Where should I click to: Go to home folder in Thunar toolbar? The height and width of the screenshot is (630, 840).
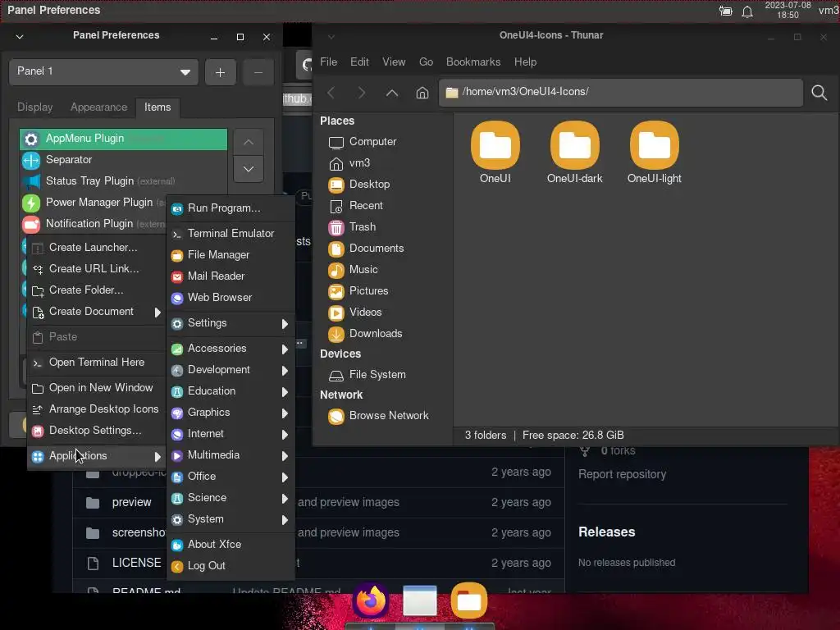422,93
